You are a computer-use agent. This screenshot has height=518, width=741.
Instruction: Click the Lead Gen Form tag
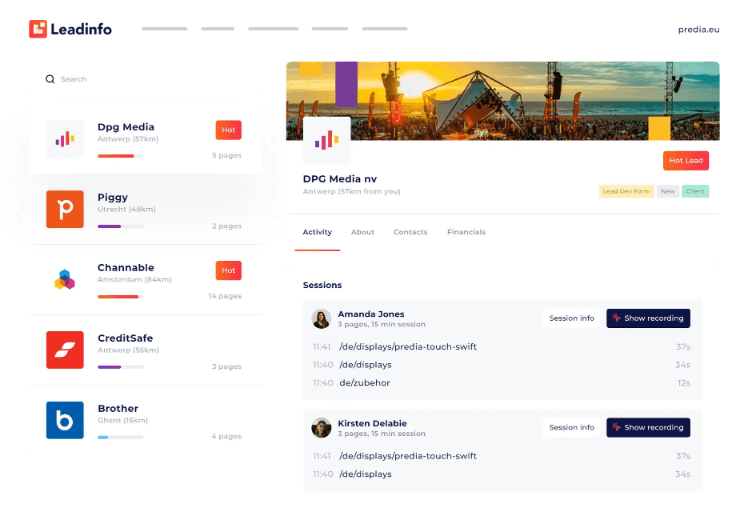[x=626, y=191]
